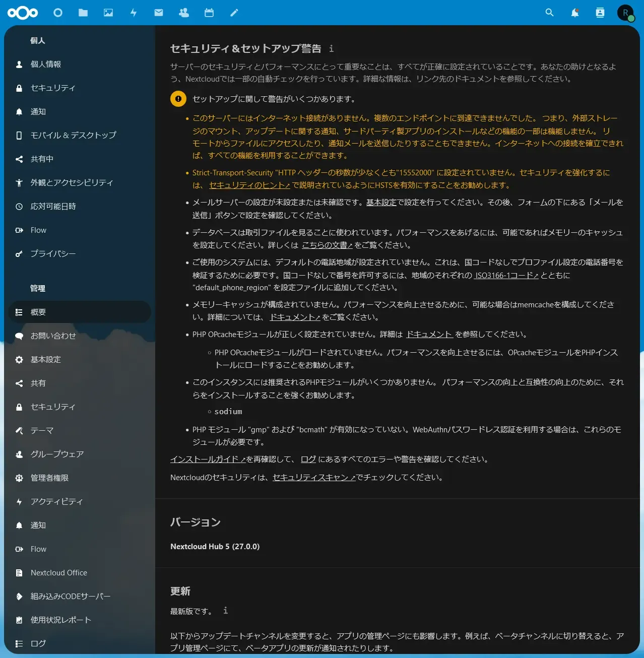Open ログ in the admin sidebar

click(x=80, y=643)
